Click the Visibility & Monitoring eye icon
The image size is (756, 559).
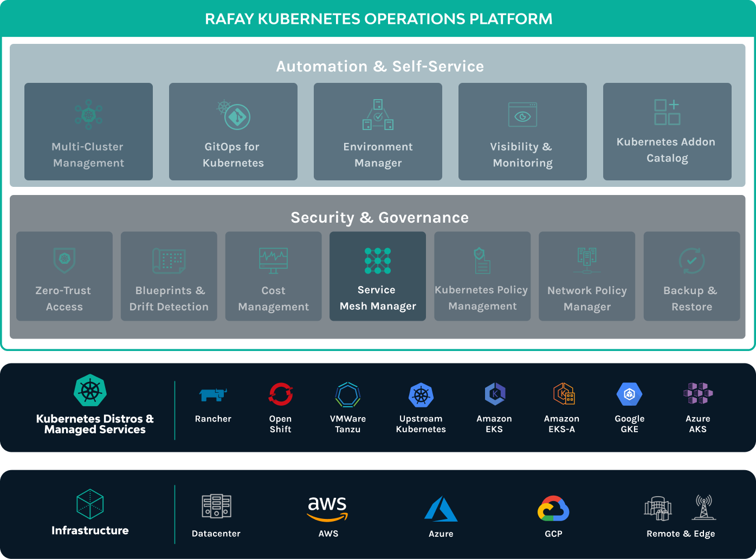[x=522, y=115]
